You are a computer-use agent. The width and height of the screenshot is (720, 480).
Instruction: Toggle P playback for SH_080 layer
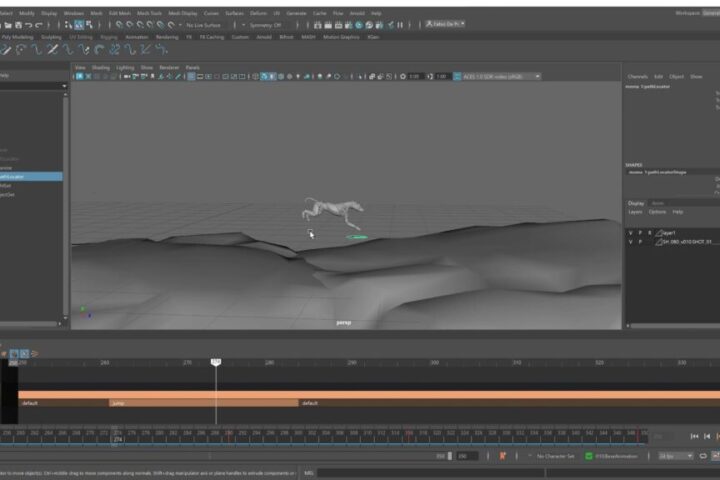pyautogui.click(x=640, y=242)
